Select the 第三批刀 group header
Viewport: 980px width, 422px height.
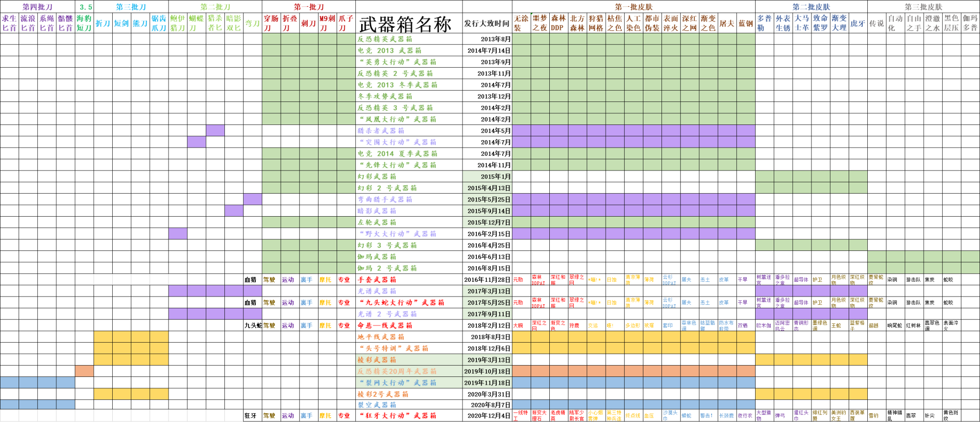tap(131, 7)
